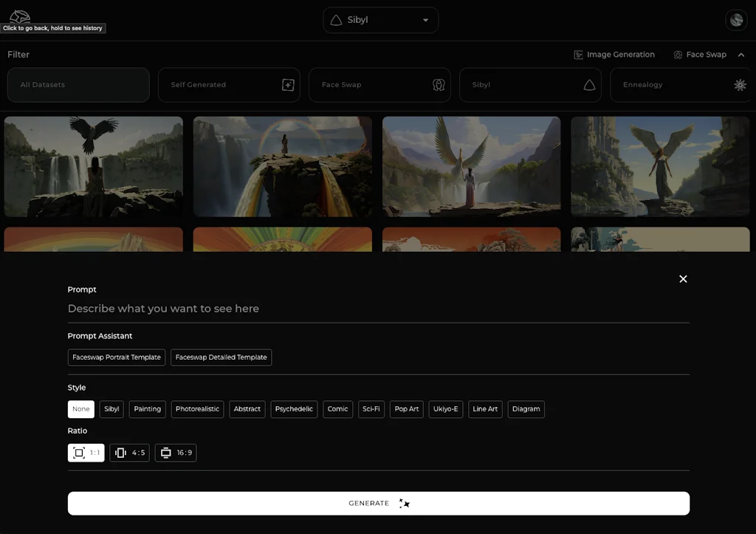Click the Generate button
This screenshot has height=534, width=756.
pos(378,503)
